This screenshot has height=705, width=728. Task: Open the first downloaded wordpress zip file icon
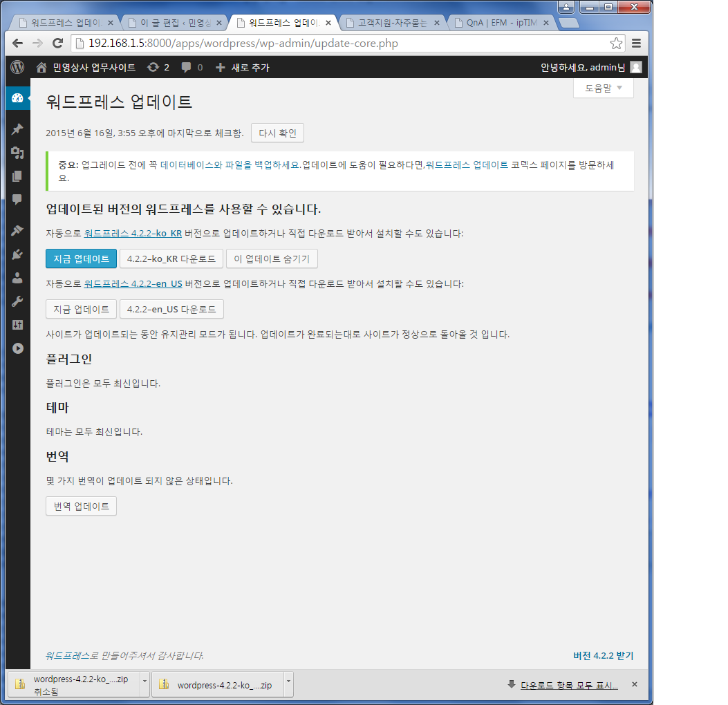(x=20, y=684)
